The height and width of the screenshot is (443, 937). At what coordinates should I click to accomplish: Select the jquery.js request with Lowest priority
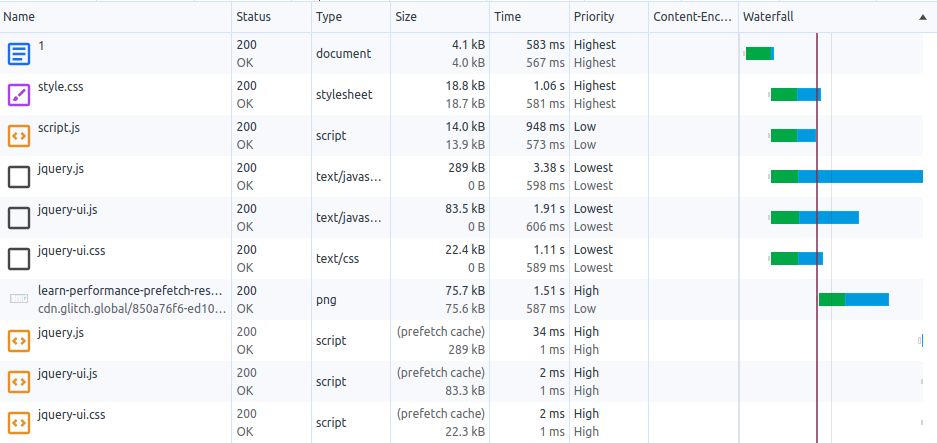60,169
